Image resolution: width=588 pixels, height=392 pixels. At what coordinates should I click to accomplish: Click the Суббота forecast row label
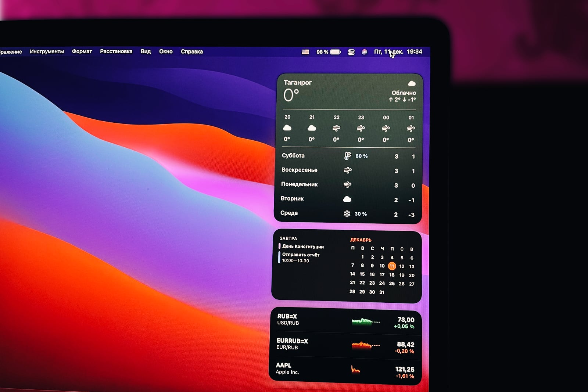(293, 155)
